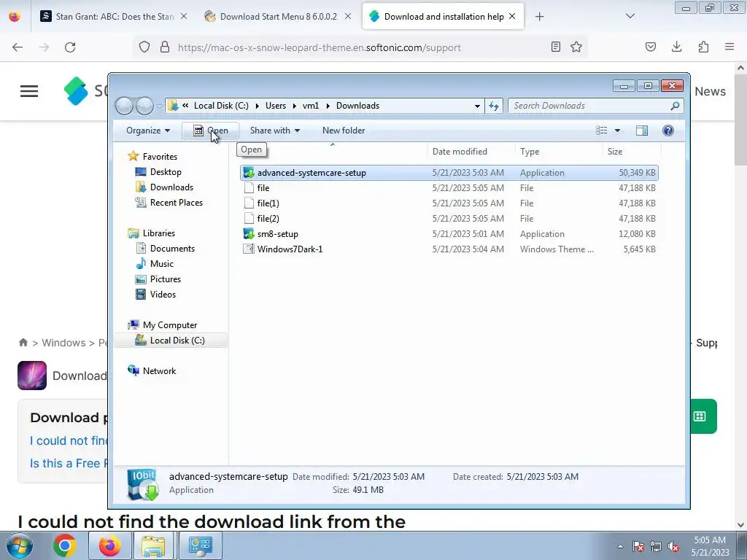This screenshot has width=747, height=560.
Task: Launch Chrome from taskbar
Action: coord(65,545)
